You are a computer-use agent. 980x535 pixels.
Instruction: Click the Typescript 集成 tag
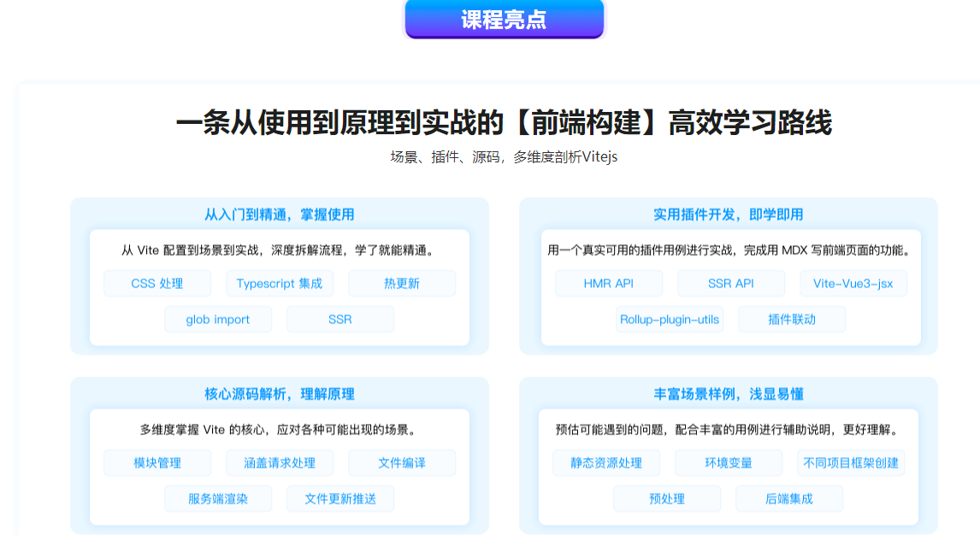click(280, 283)
